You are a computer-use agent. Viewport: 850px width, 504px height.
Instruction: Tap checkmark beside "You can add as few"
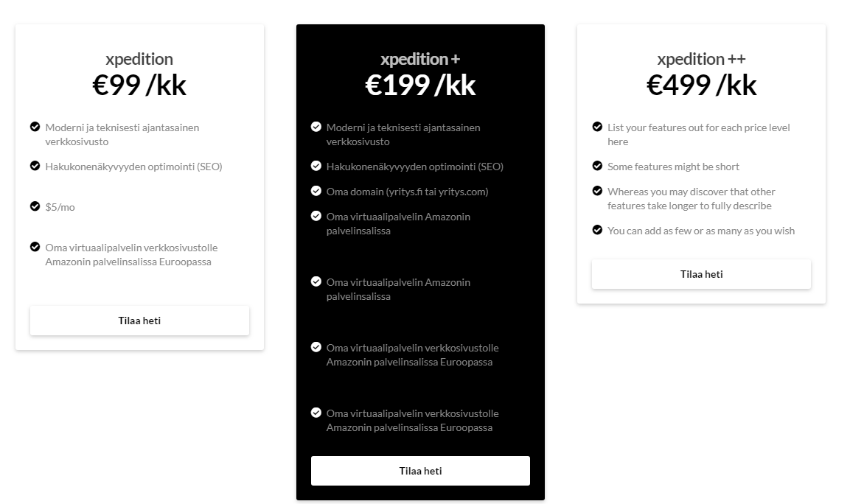click(597, 230)
